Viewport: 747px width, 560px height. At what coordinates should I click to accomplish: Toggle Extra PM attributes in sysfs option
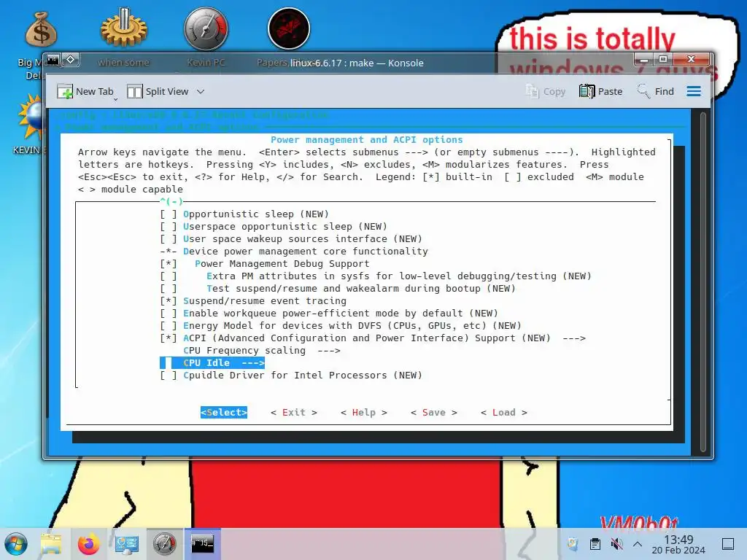[169, 276]
